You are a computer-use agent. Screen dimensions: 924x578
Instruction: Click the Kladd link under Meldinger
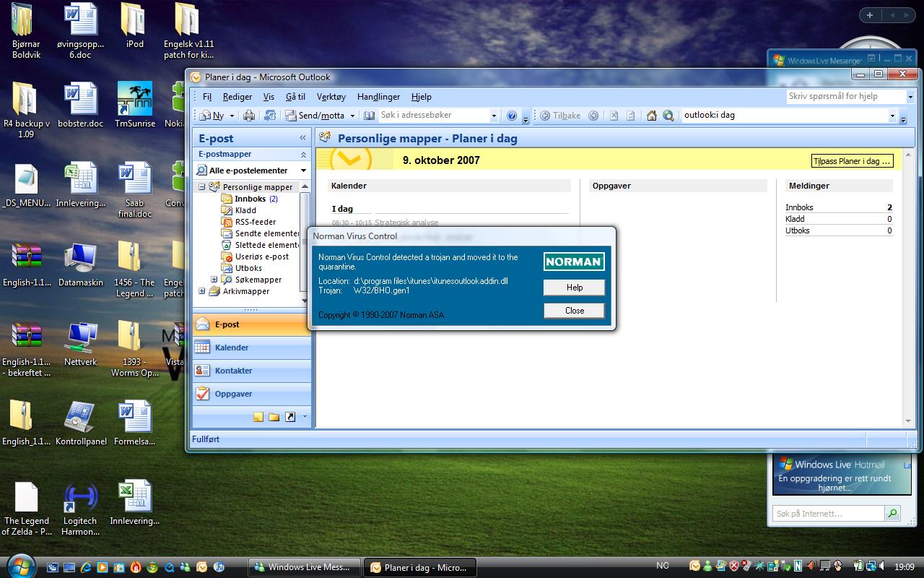795,219
